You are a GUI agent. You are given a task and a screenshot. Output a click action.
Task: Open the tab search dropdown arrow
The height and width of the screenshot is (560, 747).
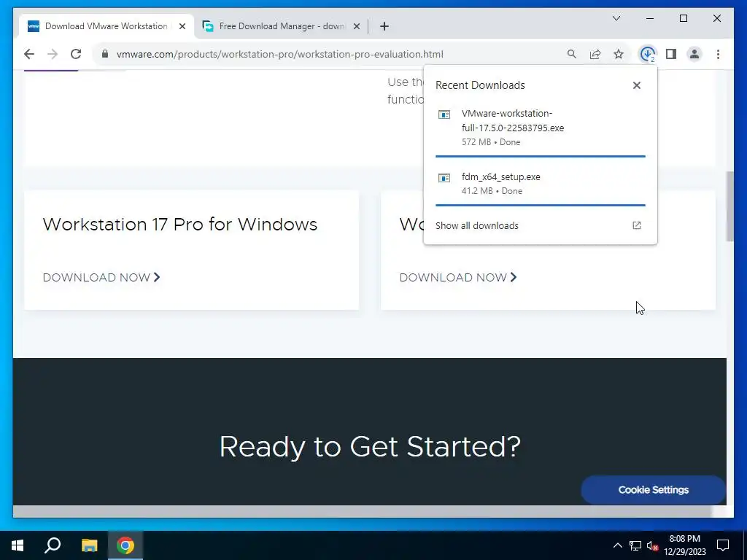click(616, 18)
